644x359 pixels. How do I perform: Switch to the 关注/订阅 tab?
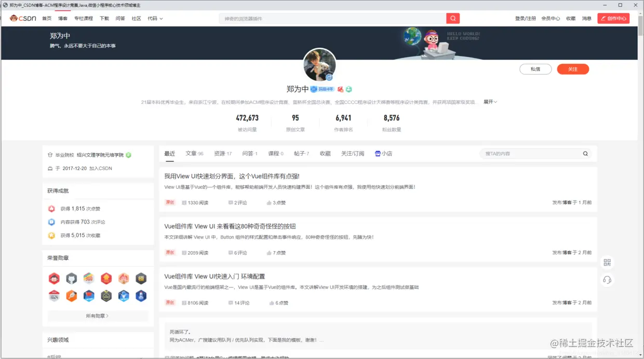[x=353, y=154]
